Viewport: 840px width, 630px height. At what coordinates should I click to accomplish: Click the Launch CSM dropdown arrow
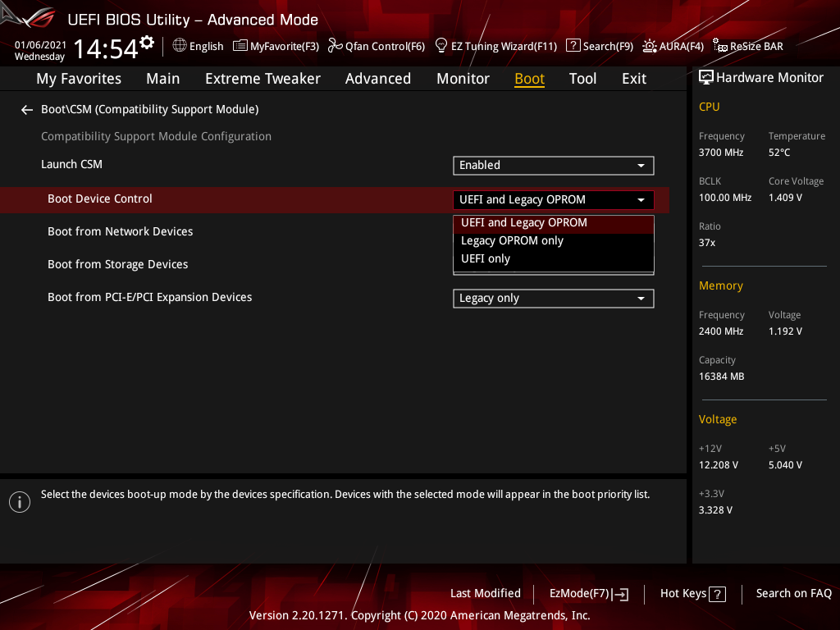[x=641, y=166]
